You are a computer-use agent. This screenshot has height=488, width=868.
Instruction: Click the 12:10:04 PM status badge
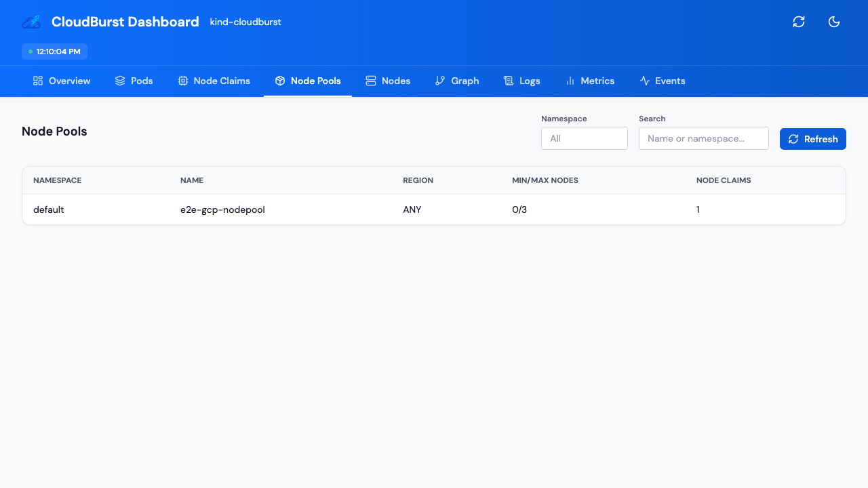(54, 52)
